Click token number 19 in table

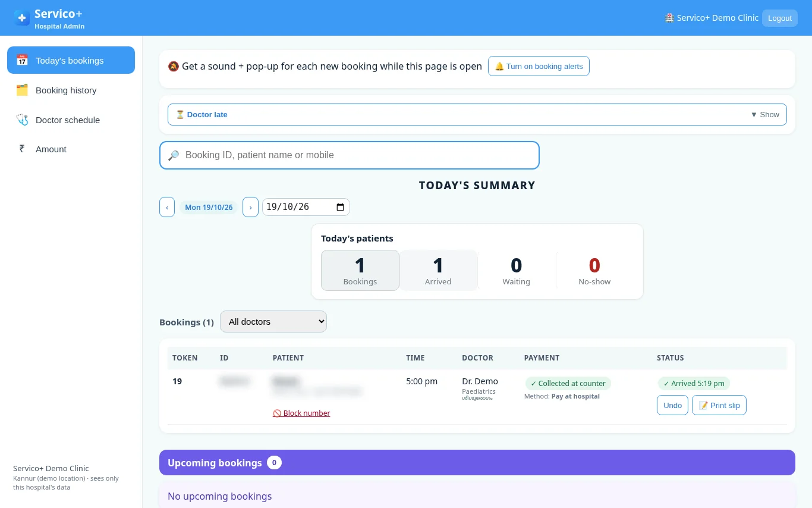tap(177, 381)
